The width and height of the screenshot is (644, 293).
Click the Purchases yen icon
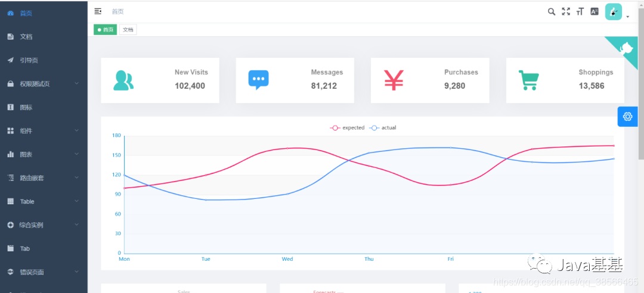point(394,80)
